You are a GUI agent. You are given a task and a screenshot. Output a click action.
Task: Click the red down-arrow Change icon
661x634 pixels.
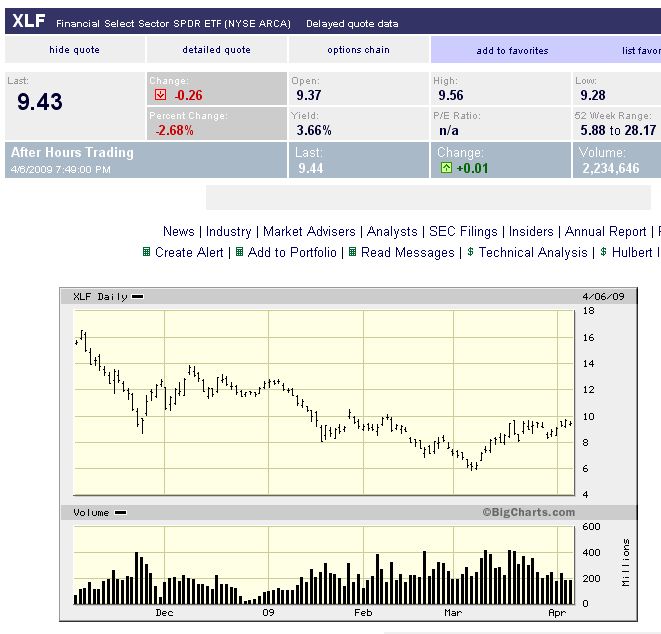coord(160,94)
